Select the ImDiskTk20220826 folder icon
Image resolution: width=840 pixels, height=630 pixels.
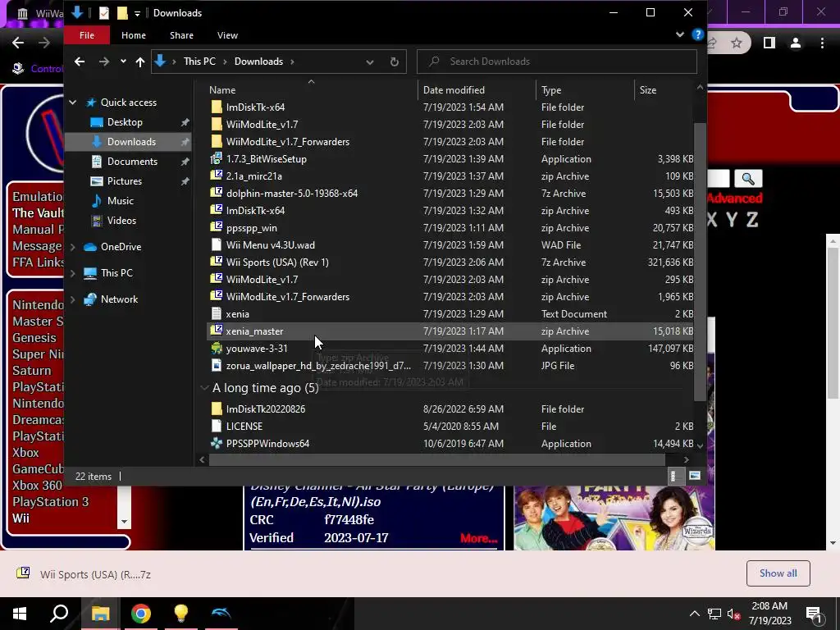[216, 409]
